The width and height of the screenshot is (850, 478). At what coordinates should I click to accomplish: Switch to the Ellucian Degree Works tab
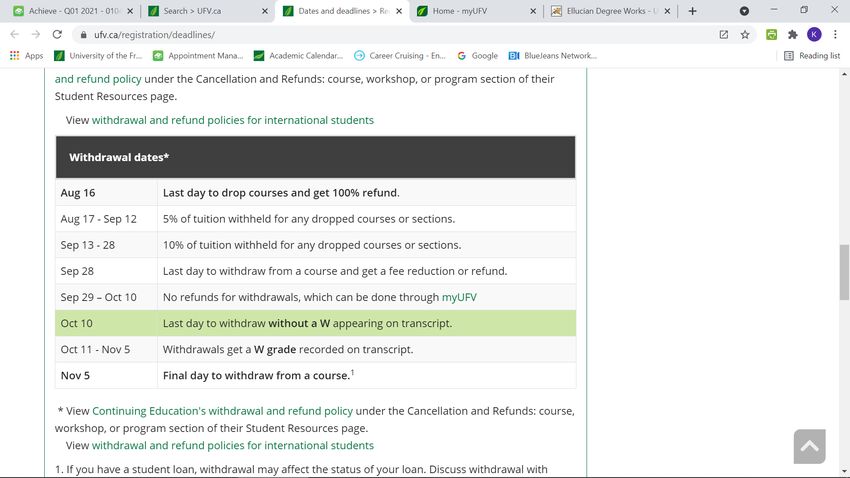tap(611, 11)
